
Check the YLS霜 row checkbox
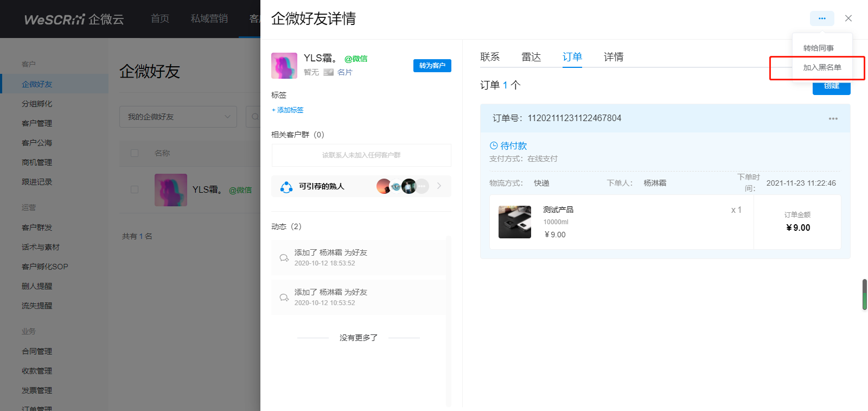click(x=135, y=189)
